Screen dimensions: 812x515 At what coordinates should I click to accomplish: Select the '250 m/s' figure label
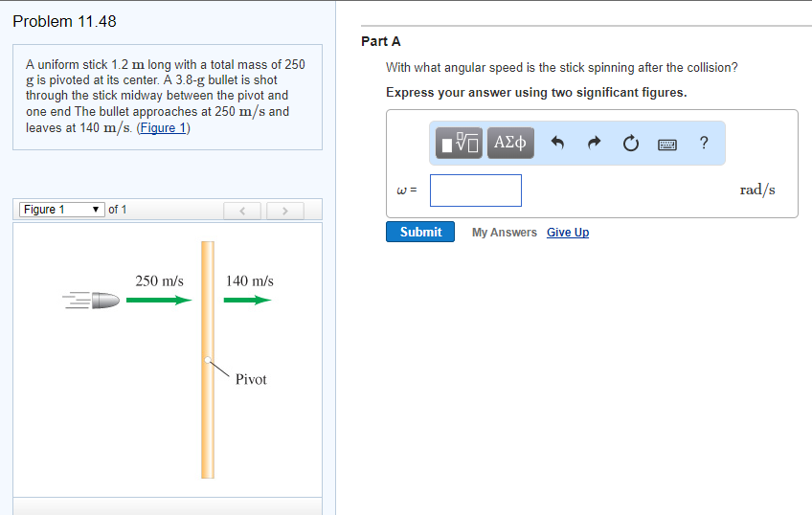pyautogui.click(x=160, y=281)
